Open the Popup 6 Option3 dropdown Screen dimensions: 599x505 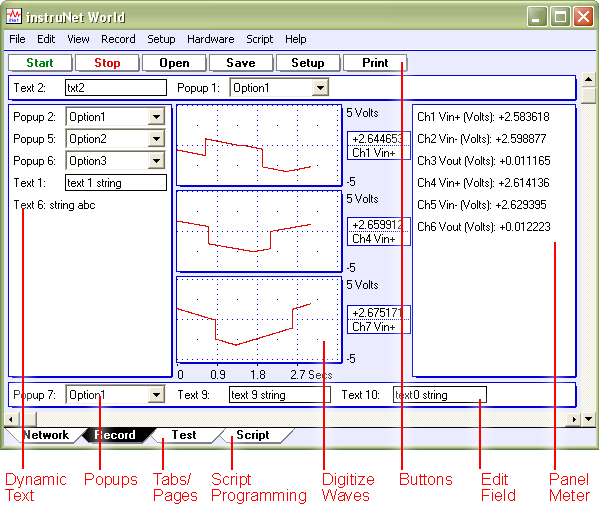click(x=115, y=161)
